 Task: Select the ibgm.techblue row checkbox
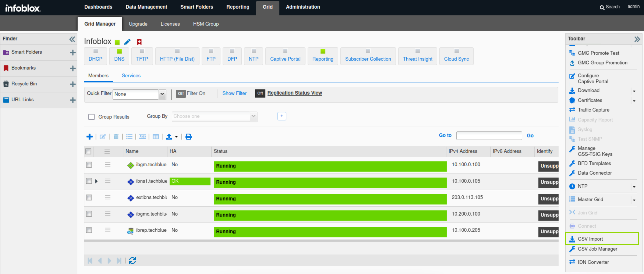[89, 164]
